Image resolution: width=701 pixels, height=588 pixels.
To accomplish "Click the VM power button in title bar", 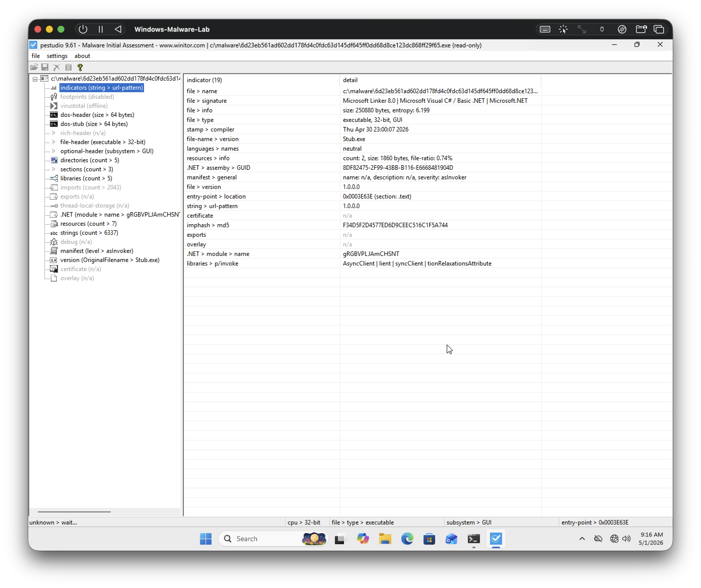I will 83,29.
